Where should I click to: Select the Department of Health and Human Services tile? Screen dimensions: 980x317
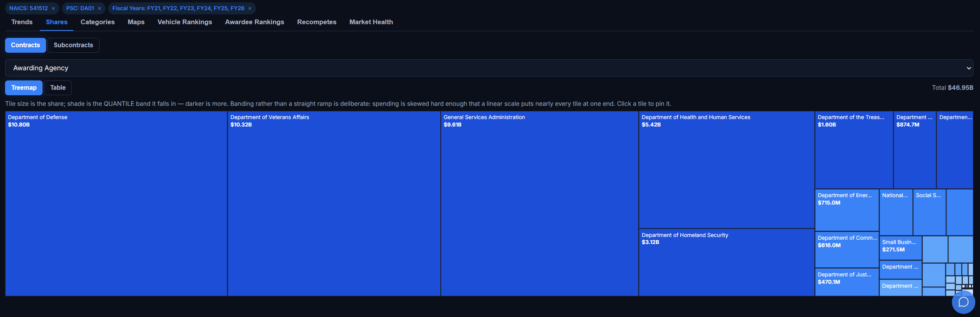726,170
